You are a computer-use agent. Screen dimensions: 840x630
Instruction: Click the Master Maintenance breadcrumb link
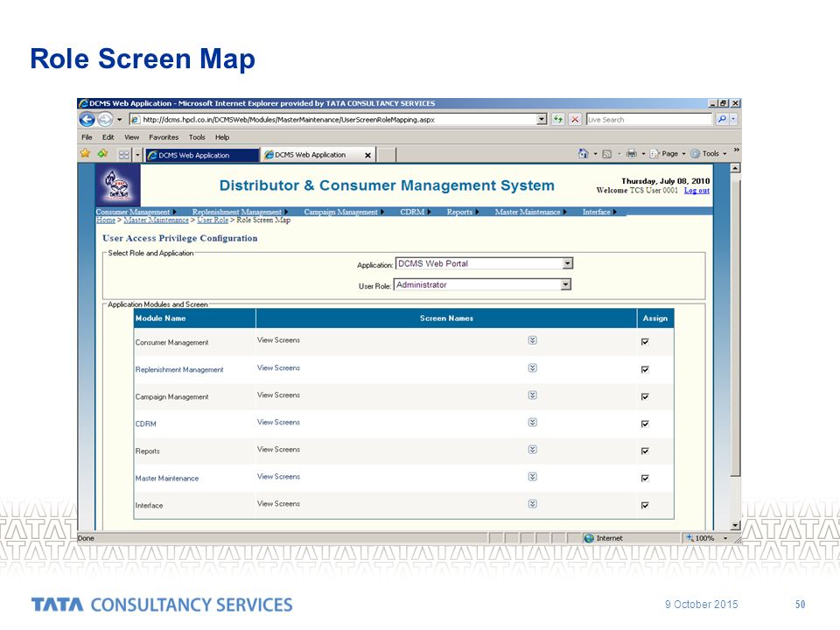[x=156, y=220]
